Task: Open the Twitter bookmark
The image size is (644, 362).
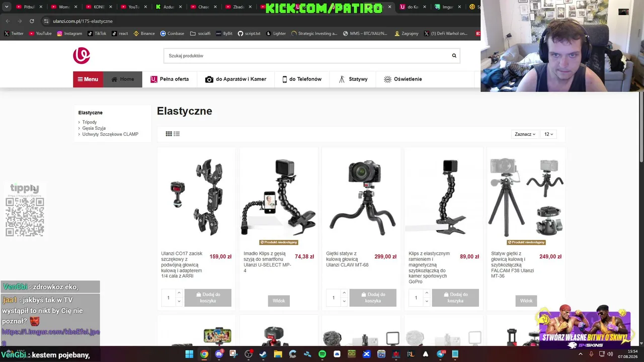Action: (14, 34)
